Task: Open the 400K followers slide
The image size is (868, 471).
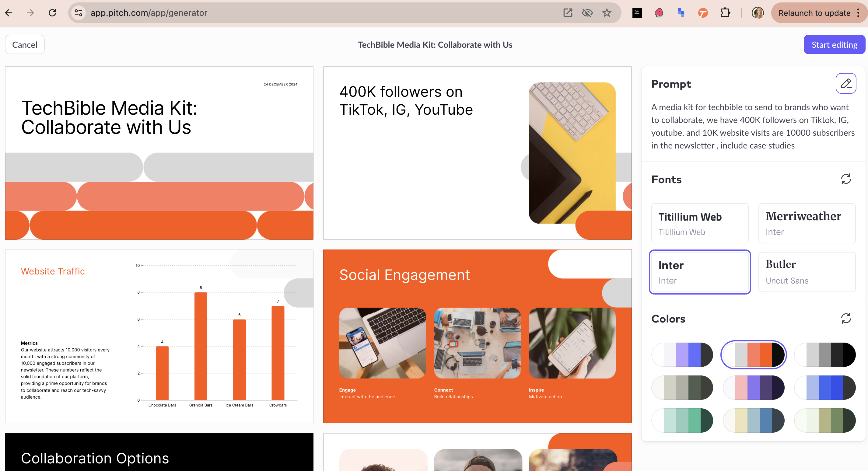Action: [478, 153]
